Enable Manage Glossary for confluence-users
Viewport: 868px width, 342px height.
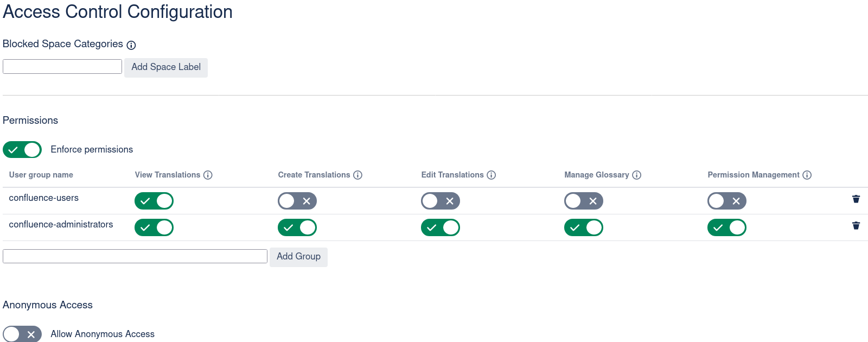(x=583, y=201)
